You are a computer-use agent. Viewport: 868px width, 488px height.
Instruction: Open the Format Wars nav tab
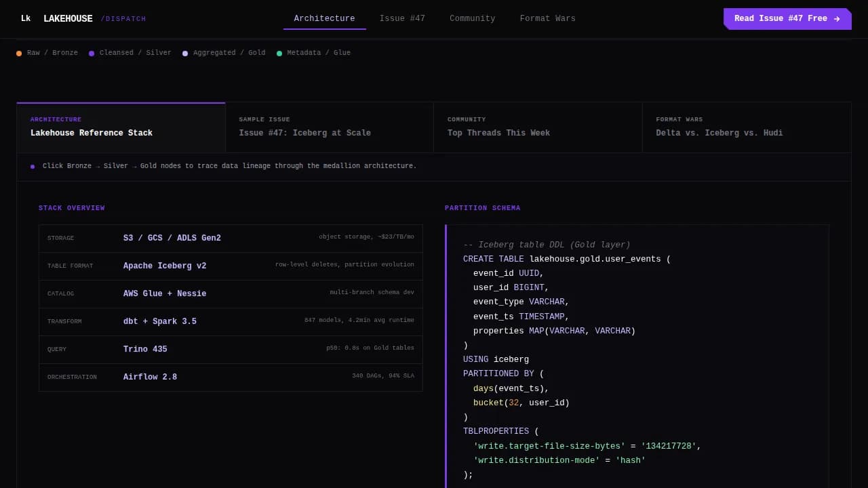tap(547, 19)
